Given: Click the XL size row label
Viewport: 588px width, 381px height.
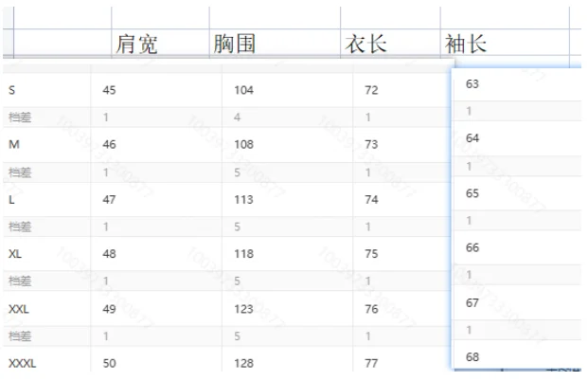Looking at the screenshot, I should pyautogui.click(x=15, y=254).
